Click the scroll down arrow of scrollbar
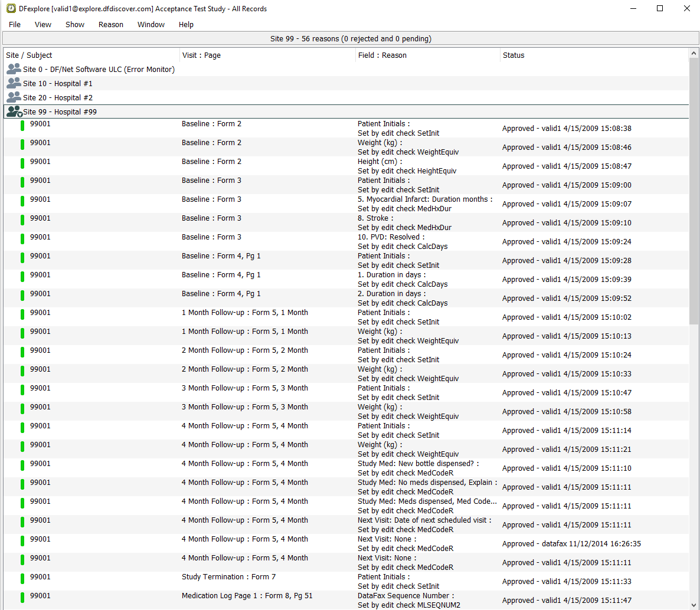Screen dimensions: 700x610 (694, 605)
